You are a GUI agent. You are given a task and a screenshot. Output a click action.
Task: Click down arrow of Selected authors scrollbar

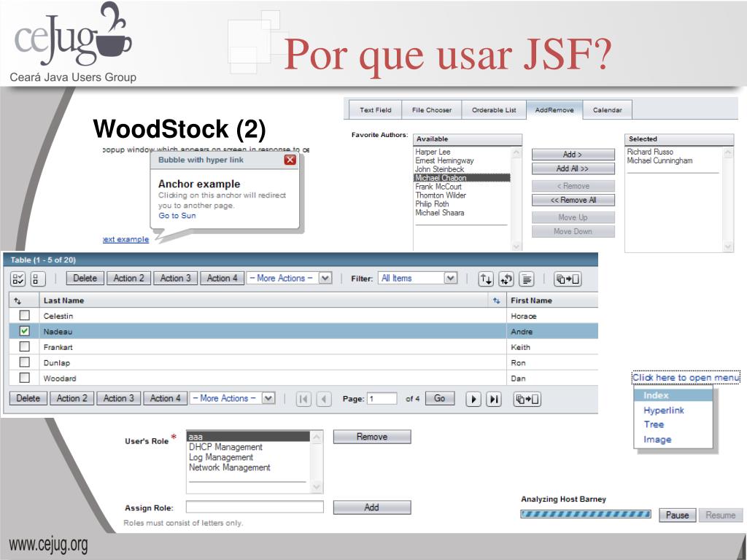[x=728, y=246]
